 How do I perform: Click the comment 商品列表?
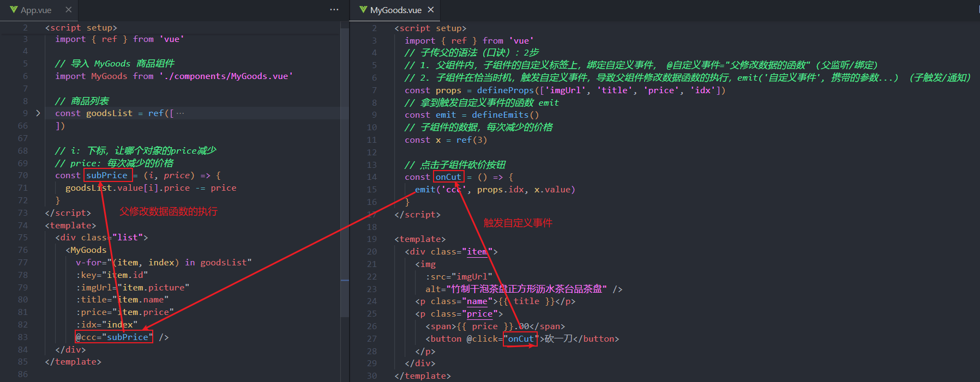pos(82,101)
